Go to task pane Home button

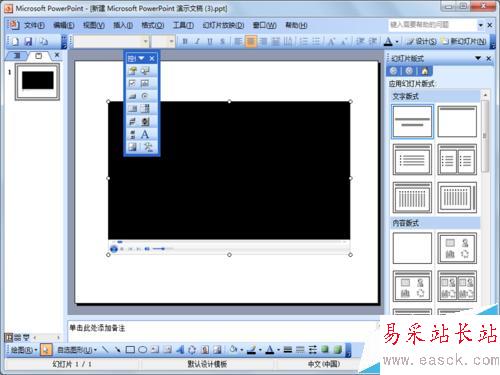click(425, 71)
